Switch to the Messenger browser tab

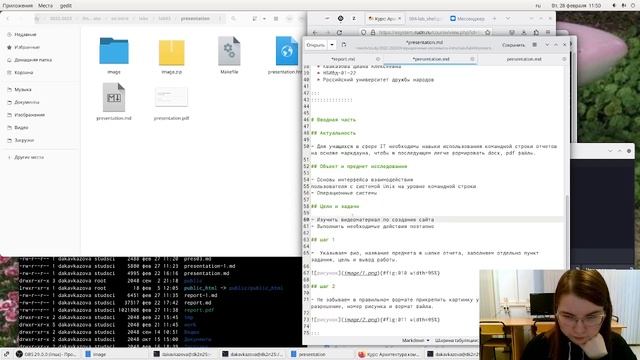467,18
